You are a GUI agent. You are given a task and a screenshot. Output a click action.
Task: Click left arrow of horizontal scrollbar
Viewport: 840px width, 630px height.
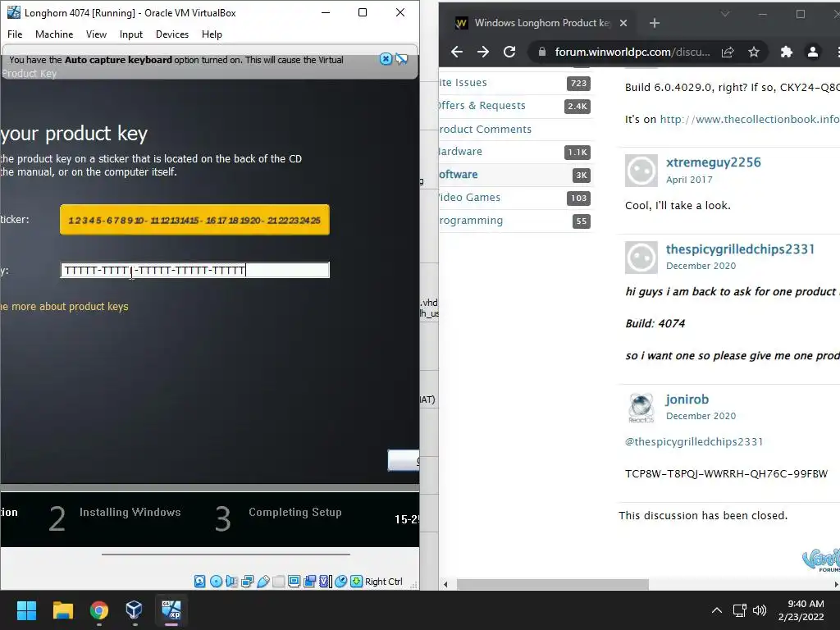[x=445, y=584]
